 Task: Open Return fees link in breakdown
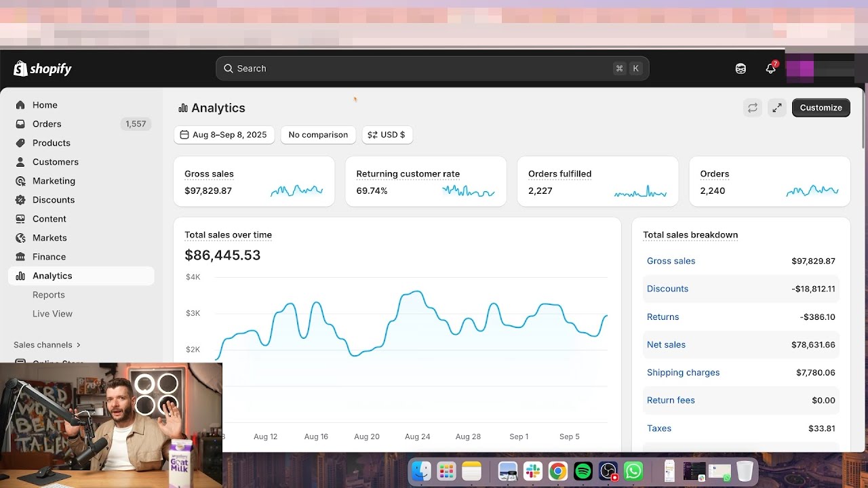coord(671,401)
